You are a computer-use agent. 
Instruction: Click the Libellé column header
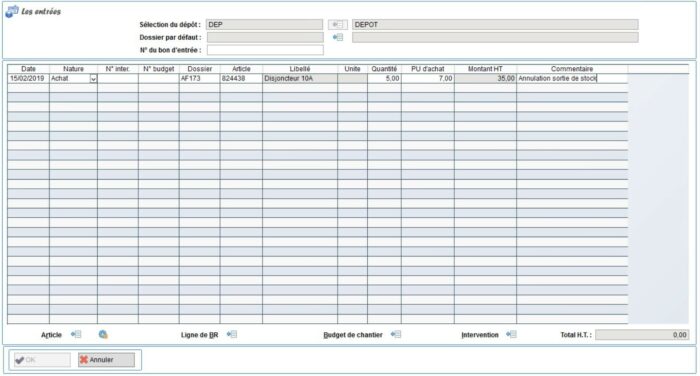pyautogui.click(x=300, y=69)
